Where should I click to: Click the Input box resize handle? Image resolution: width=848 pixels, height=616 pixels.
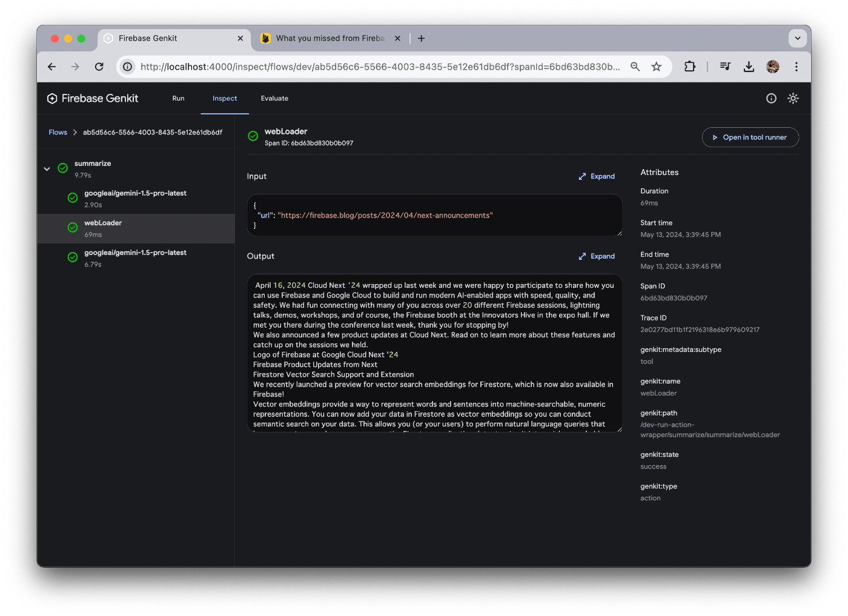(x=619, y=233)
